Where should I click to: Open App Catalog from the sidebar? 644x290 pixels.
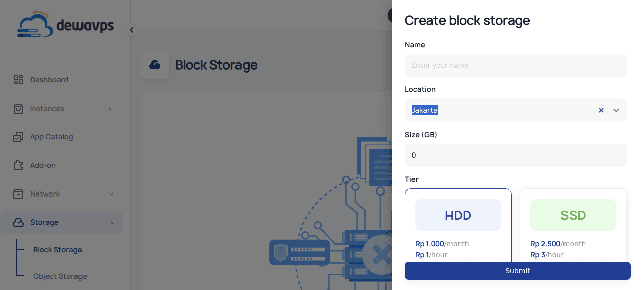[x=18, y=137]
